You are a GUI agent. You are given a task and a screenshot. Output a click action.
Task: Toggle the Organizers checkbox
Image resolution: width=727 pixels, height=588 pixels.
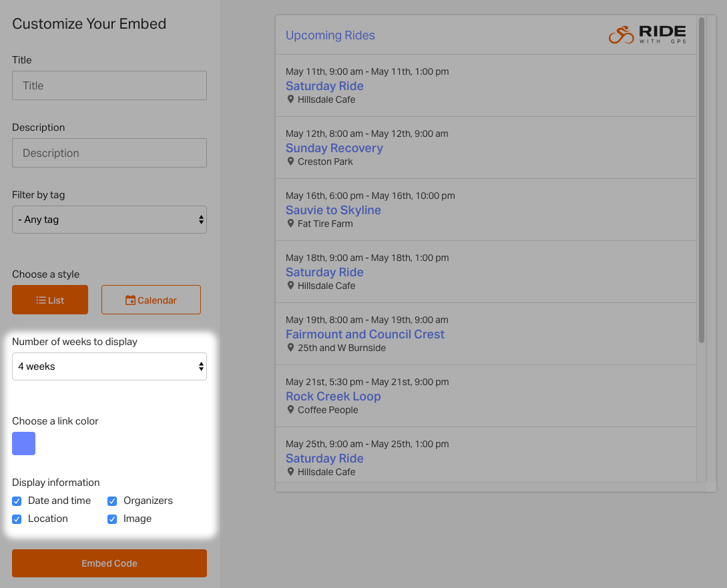coord(112,501)
